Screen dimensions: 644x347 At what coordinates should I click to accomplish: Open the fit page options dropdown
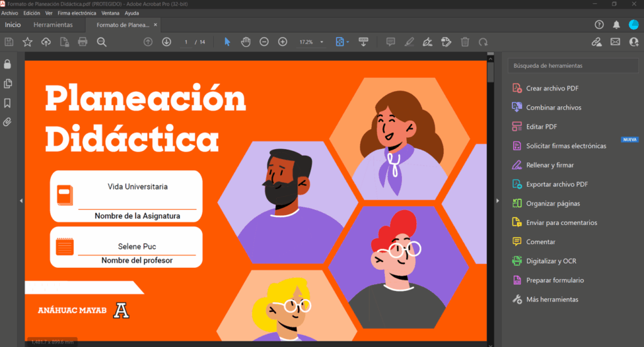(x=348, y=42)
